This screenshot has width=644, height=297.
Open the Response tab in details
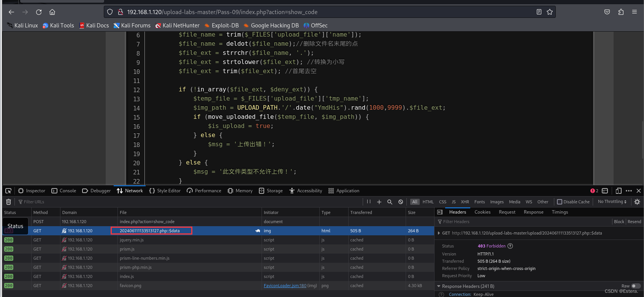[x=533, y=212]
